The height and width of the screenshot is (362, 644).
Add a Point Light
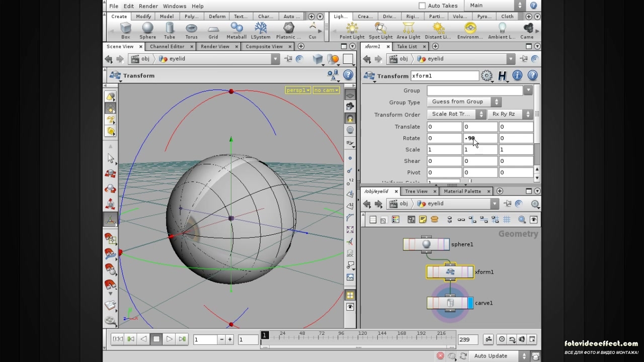pyautogui.click(x=352, y=31)
